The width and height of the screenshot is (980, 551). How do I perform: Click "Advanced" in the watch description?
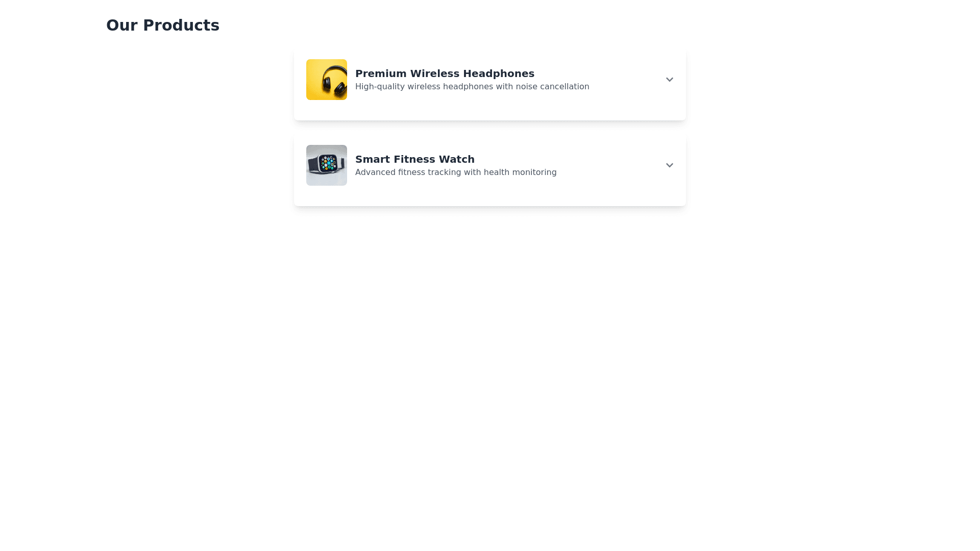[x=375, y=172]
